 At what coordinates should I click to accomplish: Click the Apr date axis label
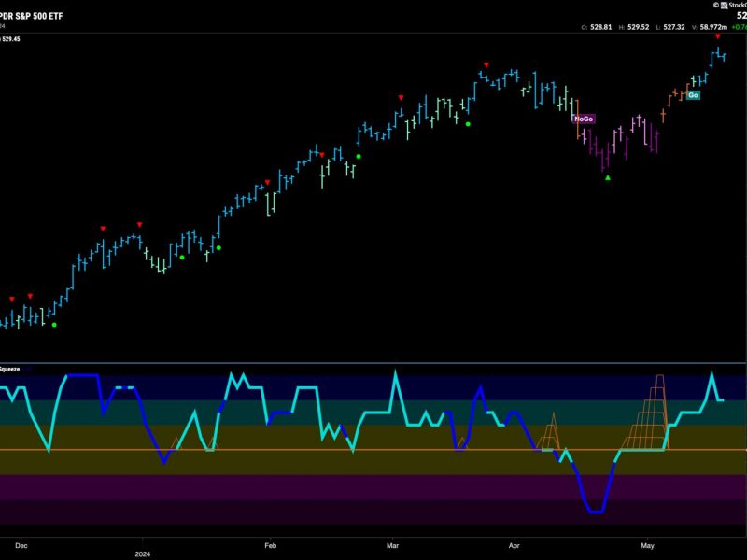pyautogui.click(x=514, y=546)
